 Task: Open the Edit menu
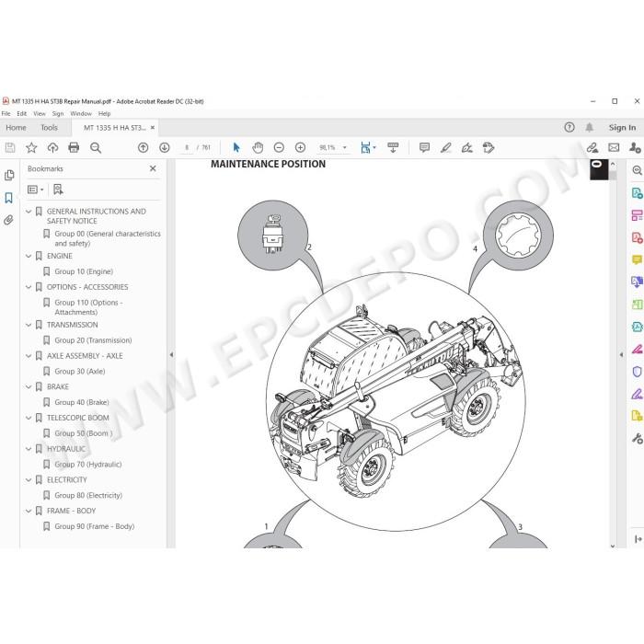22,114
